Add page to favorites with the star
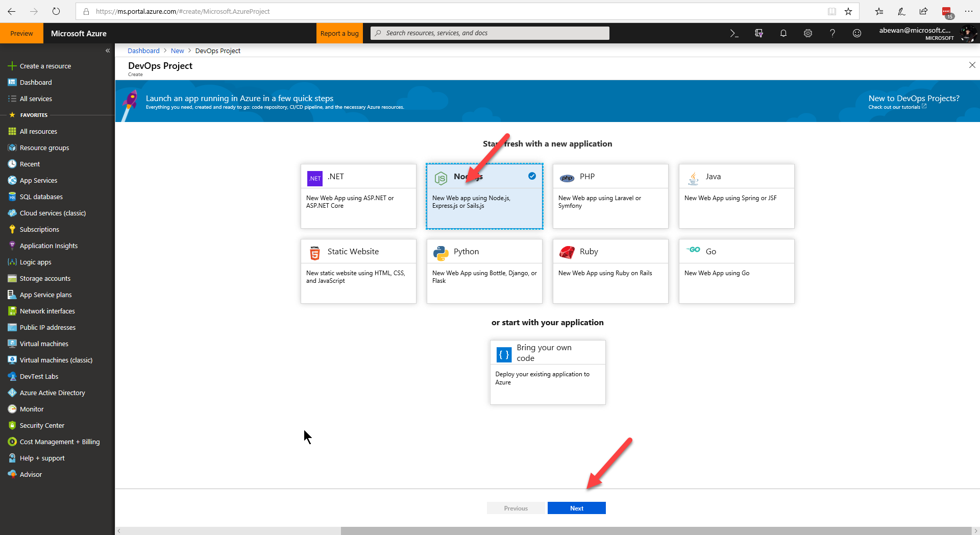 [x=848, y=11]
